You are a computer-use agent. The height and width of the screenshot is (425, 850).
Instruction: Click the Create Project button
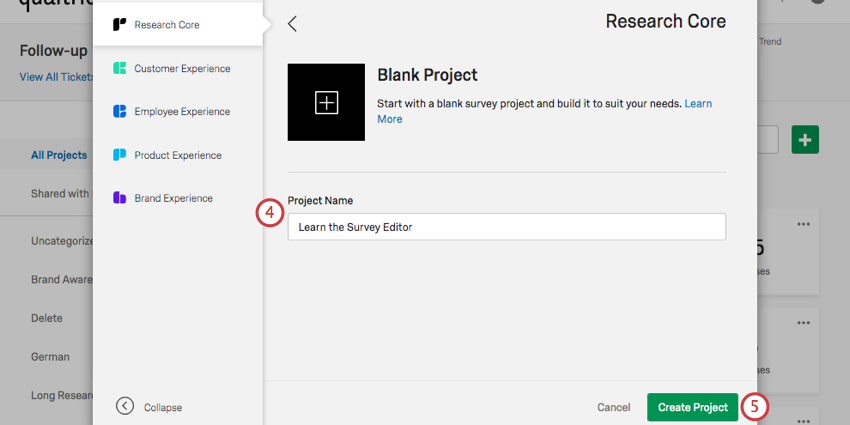692,407
